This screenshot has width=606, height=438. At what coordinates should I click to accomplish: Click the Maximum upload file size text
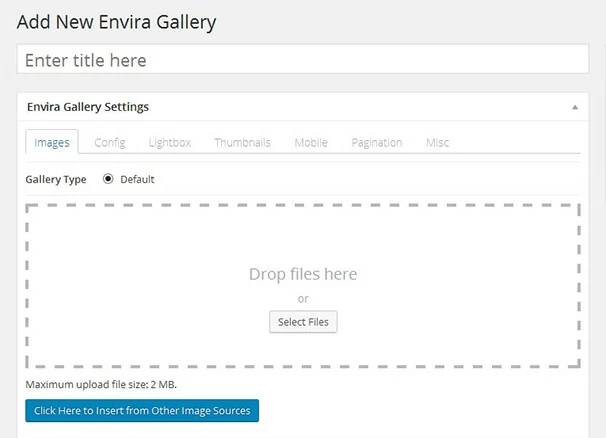tap(101, 385)
